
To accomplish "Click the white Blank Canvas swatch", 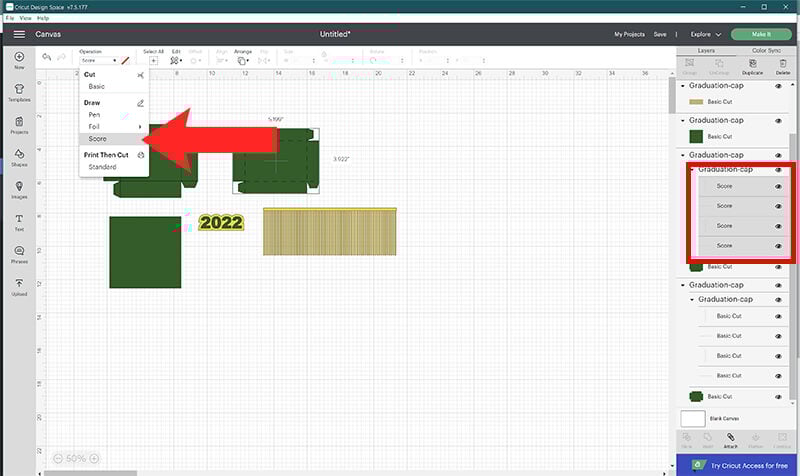I will click(x=693, y=418).
